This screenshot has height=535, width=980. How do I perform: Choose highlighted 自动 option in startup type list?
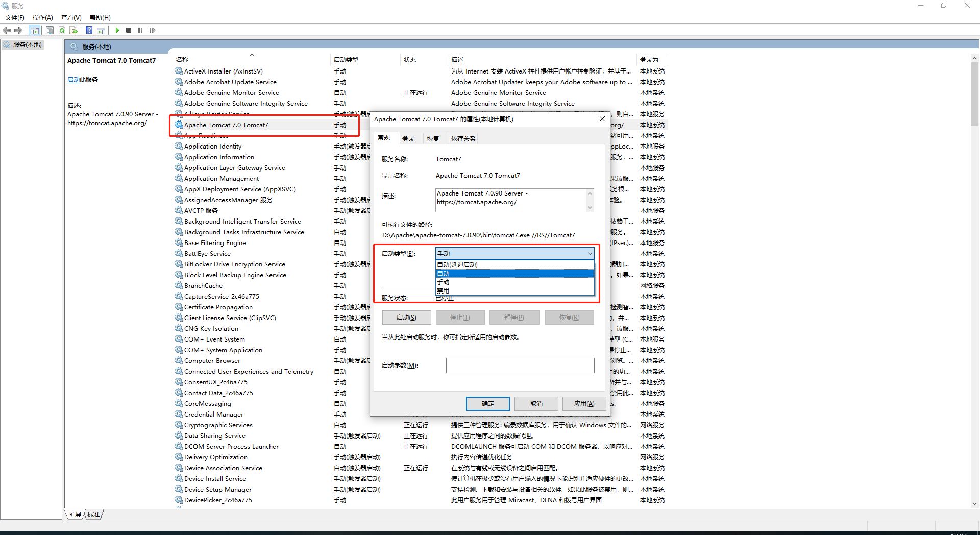tap(515, 273)
